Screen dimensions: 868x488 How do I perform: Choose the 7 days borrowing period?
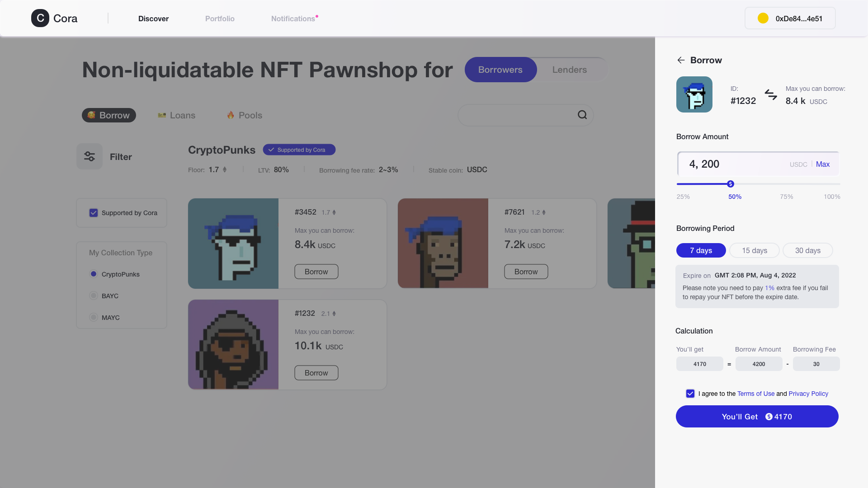(x=701, y=250)
